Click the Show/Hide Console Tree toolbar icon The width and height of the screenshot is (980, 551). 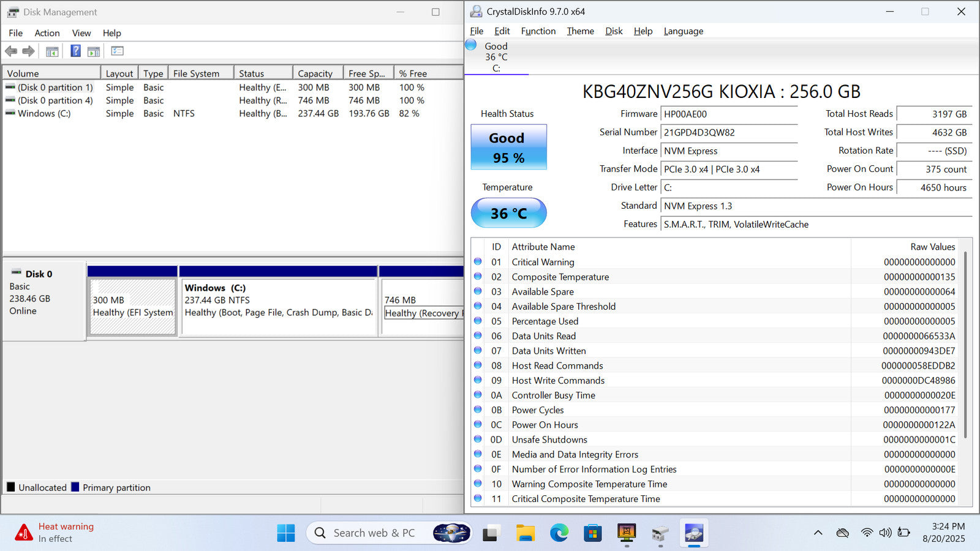click(x=52, y=51)
